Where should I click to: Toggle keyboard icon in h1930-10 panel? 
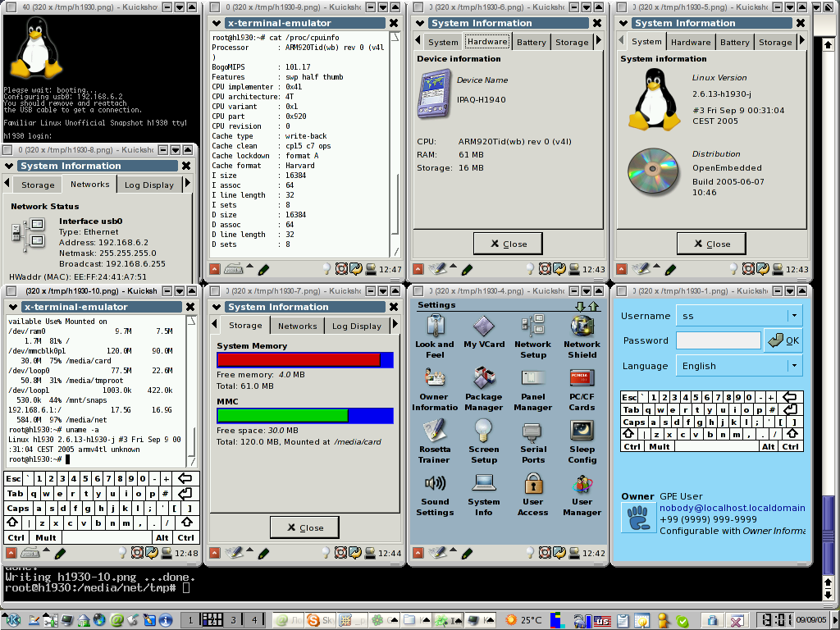click(x=30, y=552)
